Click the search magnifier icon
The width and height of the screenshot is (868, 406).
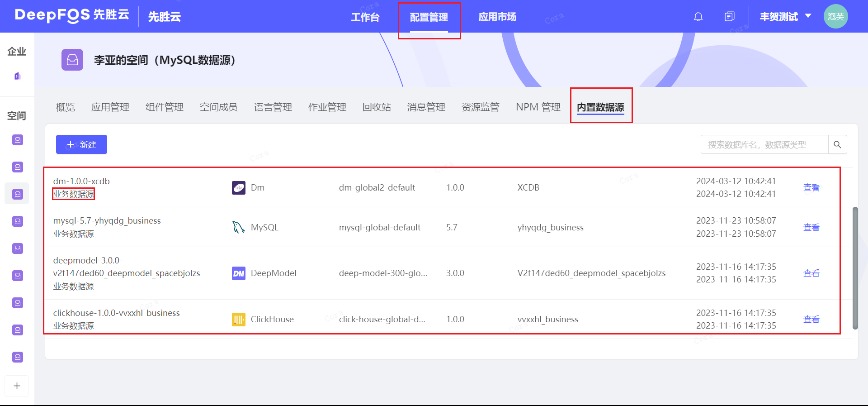coord(837,144)
